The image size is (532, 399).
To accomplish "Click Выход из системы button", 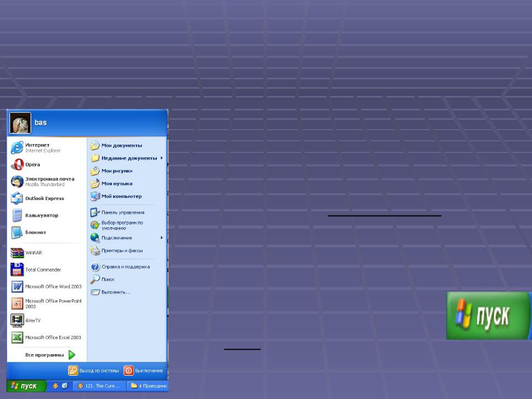I will coord(94,371).
